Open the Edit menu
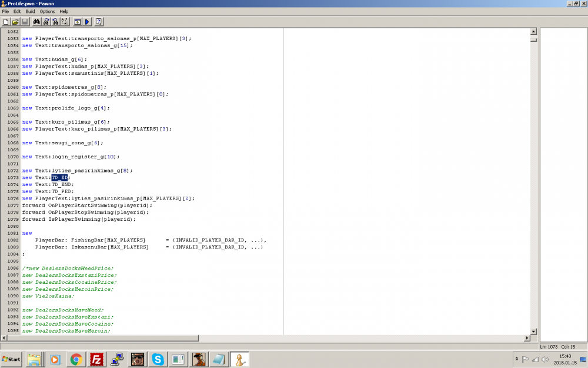The width and height of the screenshot is (588, 368). pos(17,12)
